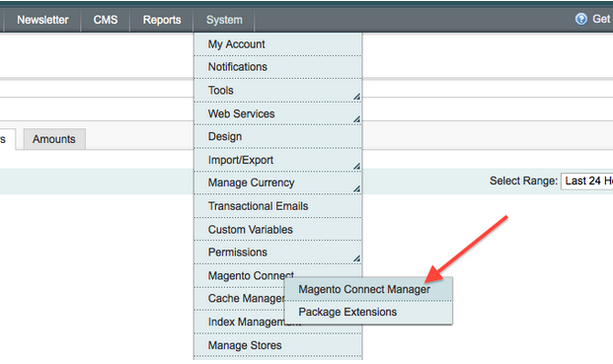The width and height of the screenshot is (613, 364).
Task: Open the Reports menu
Action: [x=162, y=20]
